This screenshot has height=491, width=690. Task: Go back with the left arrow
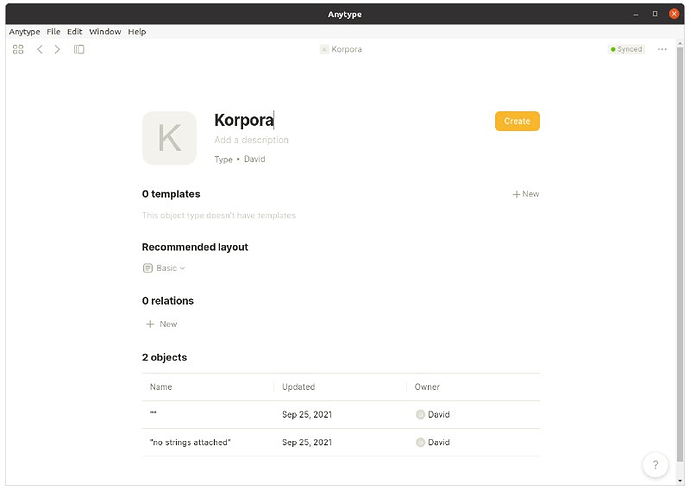pyautogui.click(x=40, y=49)
